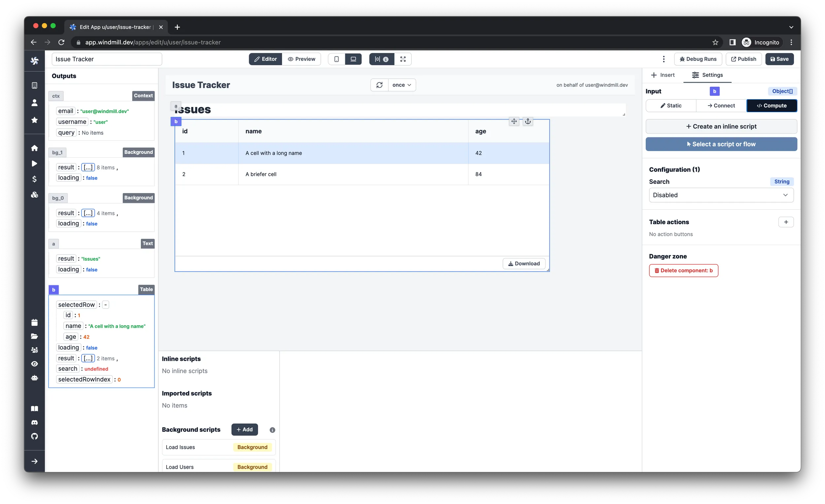Click the Select a script or flow button

coord(721,144)
